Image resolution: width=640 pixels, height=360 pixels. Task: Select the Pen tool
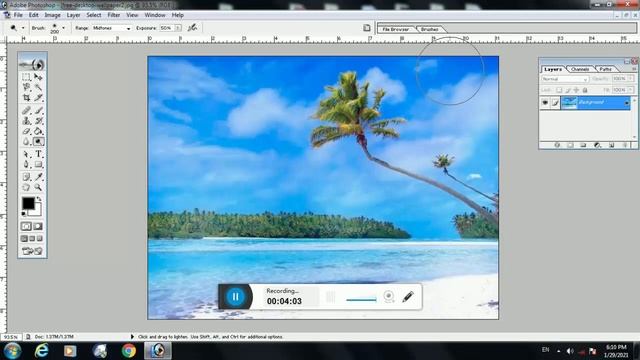pos(27,164)
